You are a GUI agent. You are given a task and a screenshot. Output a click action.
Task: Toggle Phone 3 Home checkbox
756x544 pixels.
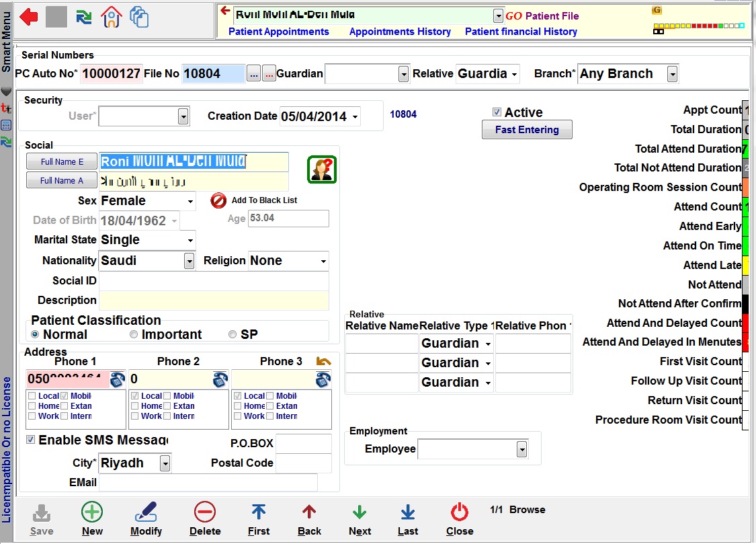[x=238, y=405]
